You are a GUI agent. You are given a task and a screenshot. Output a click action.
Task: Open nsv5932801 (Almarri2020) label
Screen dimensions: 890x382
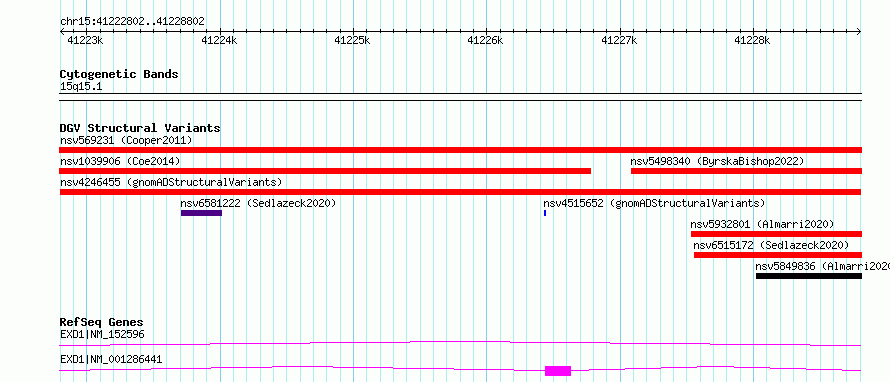(x=762, y=224)
